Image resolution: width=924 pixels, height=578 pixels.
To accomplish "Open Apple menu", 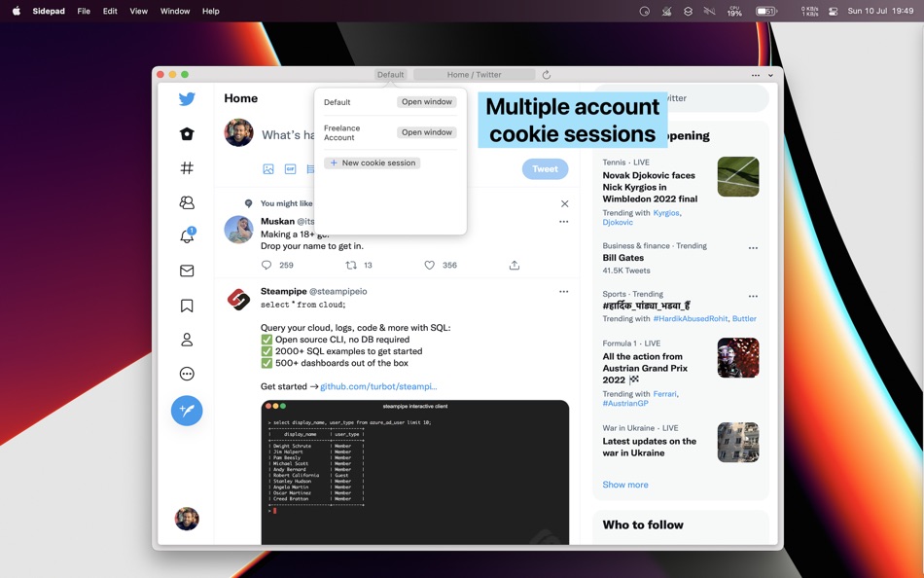I will coord(17,12).
